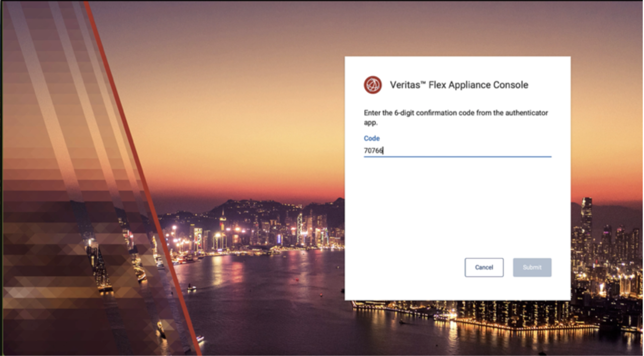Click the blue underline of Code field

pyautogui.click(x=457, y=156)
